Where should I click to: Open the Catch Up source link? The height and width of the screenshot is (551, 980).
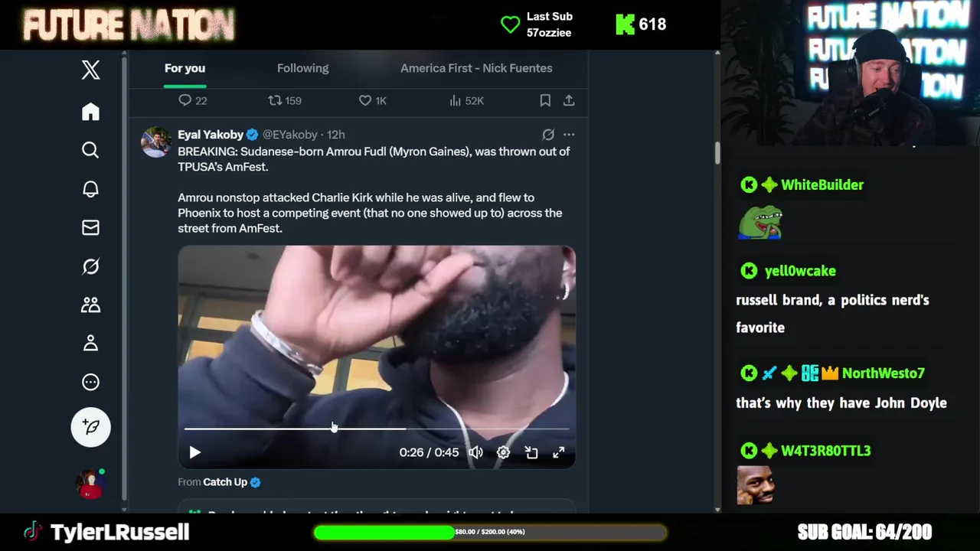[x=225, y=482]
